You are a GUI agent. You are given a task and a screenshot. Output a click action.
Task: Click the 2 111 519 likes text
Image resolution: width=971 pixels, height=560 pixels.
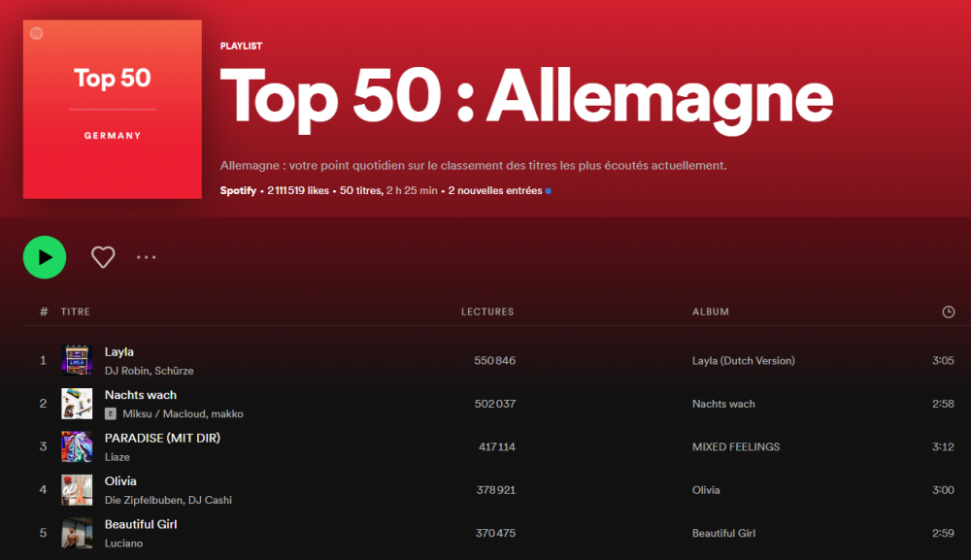coord(298,190)
